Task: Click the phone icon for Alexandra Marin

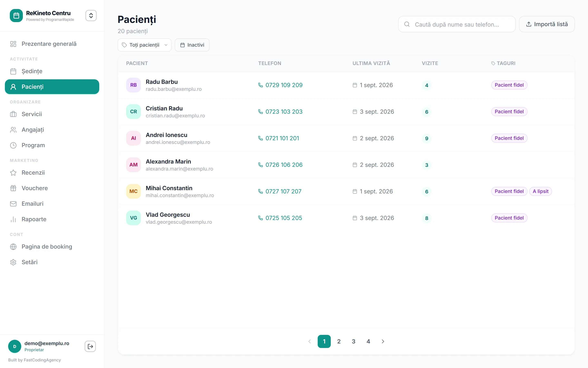Action: (x=261, y=165)
